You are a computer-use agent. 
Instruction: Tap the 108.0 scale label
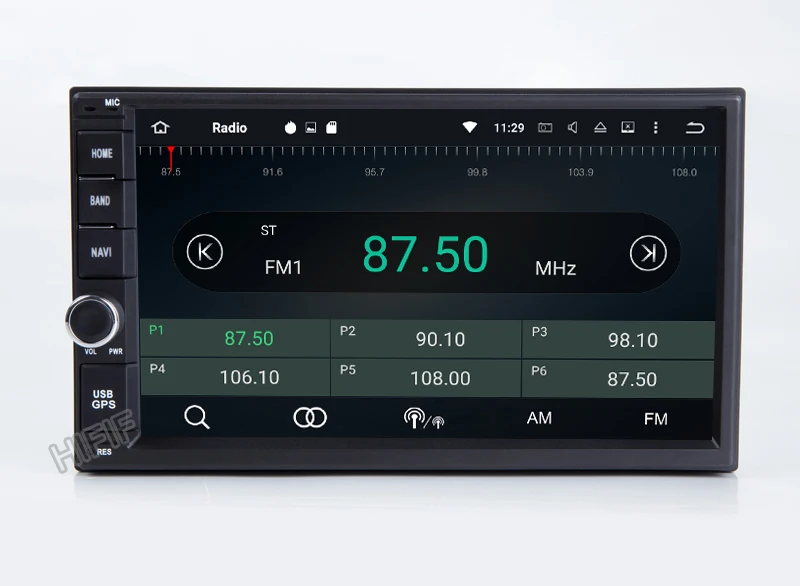pyautogui.click(x=684, y=172)
